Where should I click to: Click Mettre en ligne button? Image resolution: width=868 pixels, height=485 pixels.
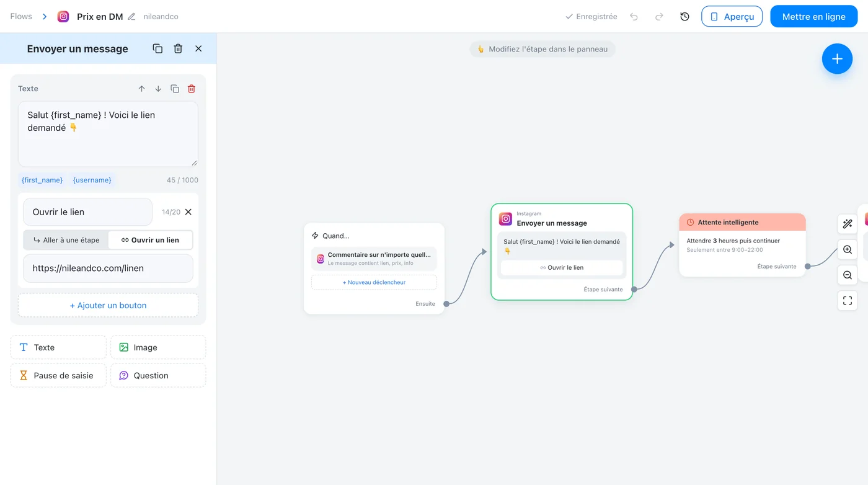coord(814,17)
